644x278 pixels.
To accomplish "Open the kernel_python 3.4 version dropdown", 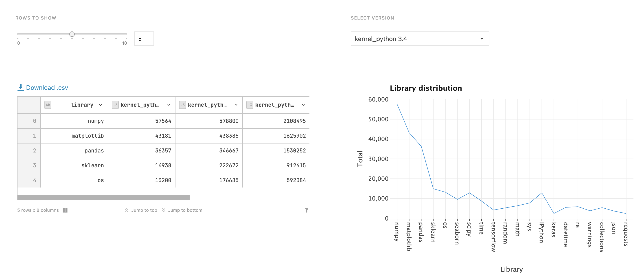I will click(420, 39).
